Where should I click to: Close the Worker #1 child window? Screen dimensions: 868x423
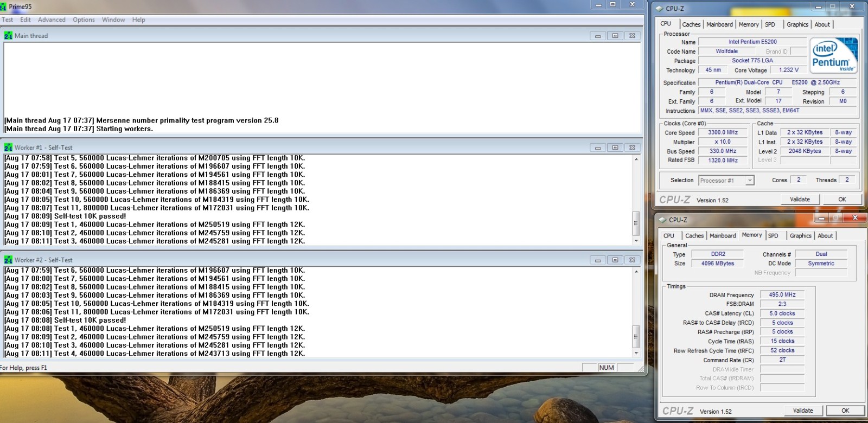632,148
